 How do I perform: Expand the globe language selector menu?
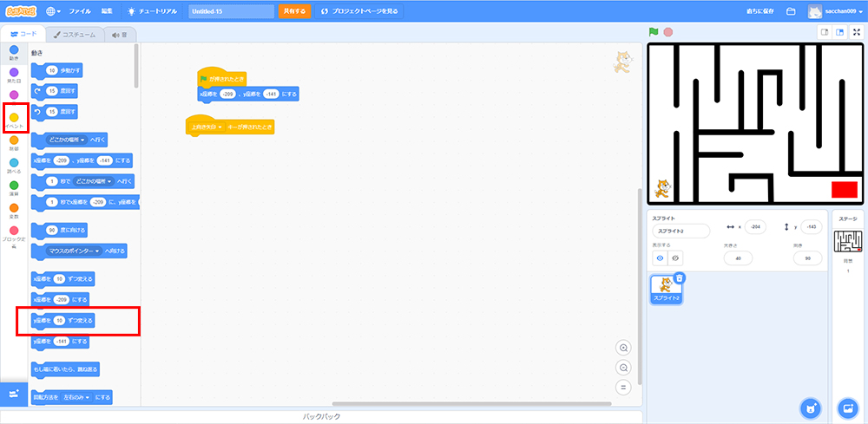tap(53, 11)
